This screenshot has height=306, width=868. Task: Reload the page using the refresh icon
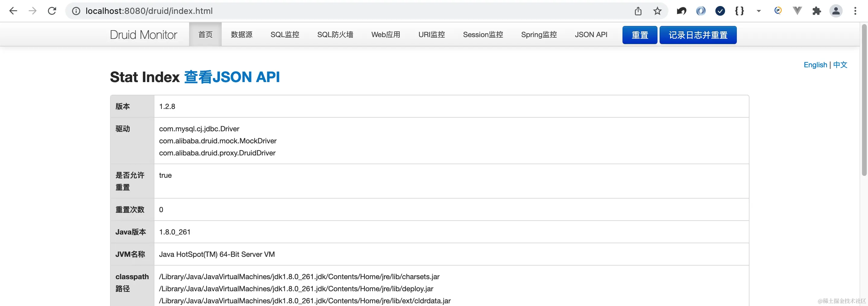(x=52, y=11)
